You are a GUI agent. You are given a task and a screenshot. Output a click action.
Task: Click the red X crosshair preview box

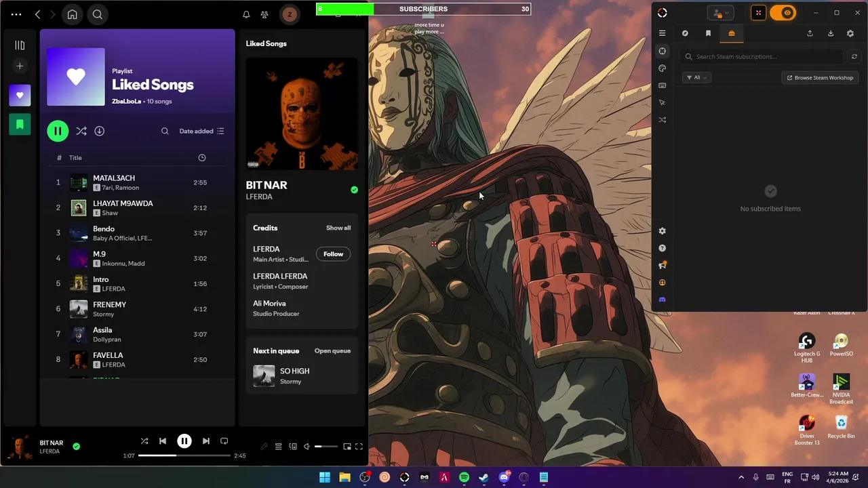[758, 13]
